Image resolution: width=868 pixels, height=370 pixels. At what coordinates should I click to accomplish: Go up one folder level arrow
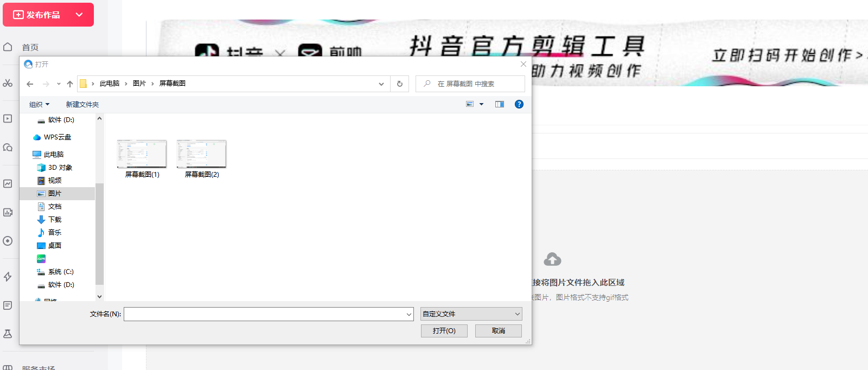point(70,84)
